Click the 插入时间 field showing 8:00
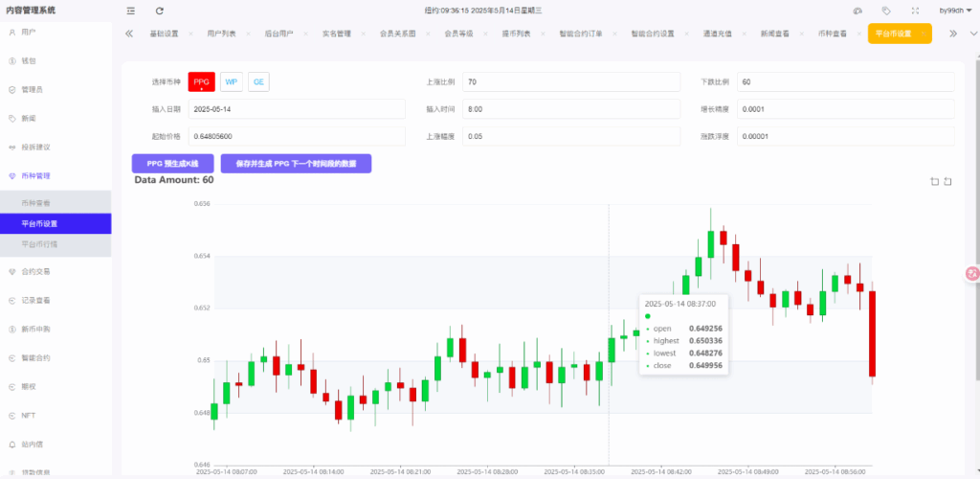 571,109
